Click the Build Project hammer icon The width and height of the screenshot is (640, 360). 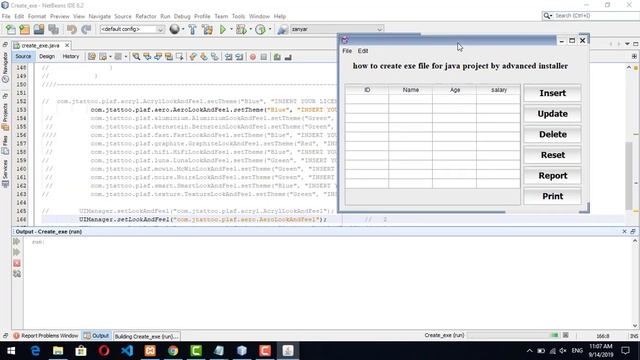(192, 29)
